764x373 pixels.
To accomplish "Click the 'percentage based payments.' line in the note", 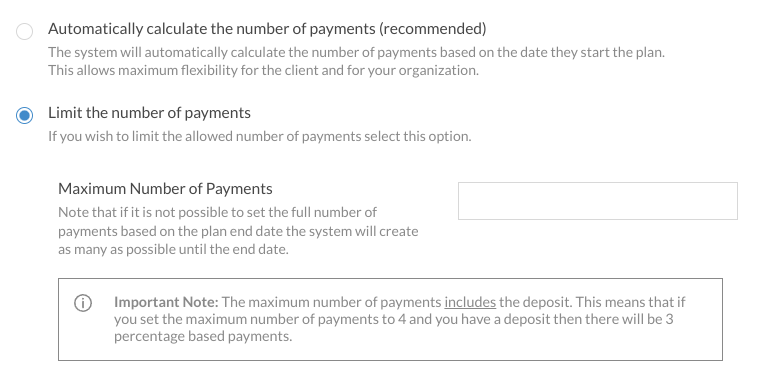I will tap(203, 336).
